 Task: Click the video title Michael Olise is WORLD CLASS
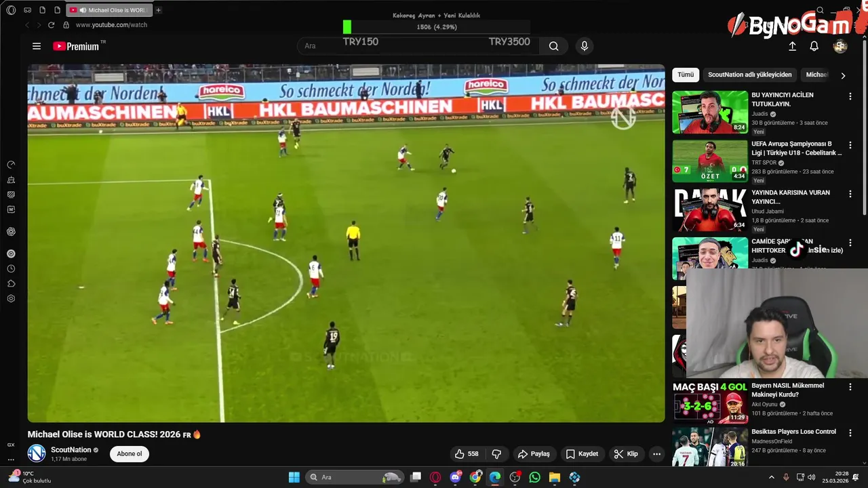(115, 434)
